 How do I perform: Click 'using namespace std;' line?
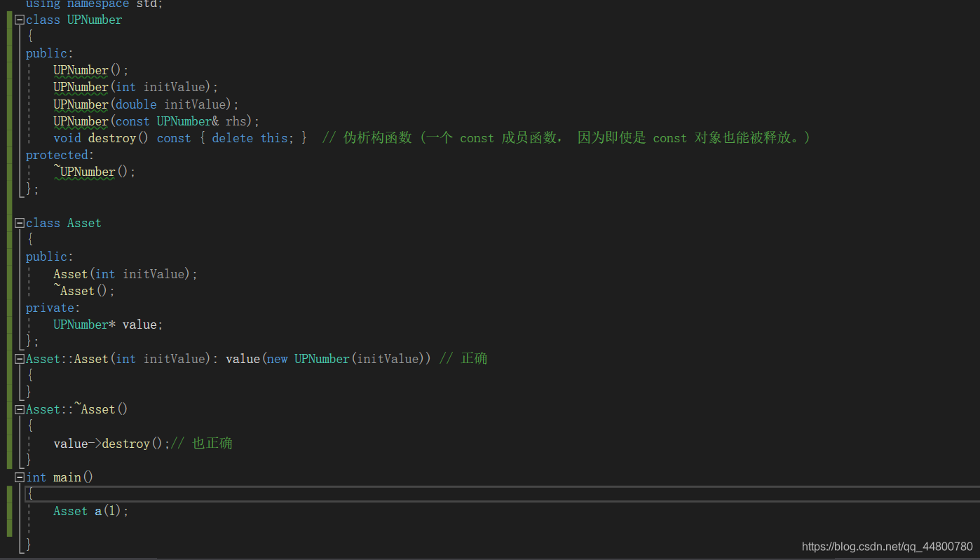point(94,4)
